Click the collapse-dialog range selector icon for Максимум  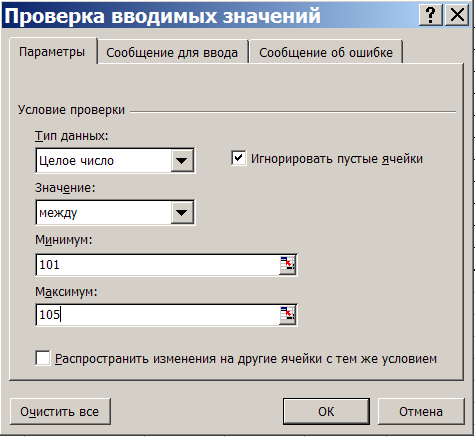click(x=288, y=315)
